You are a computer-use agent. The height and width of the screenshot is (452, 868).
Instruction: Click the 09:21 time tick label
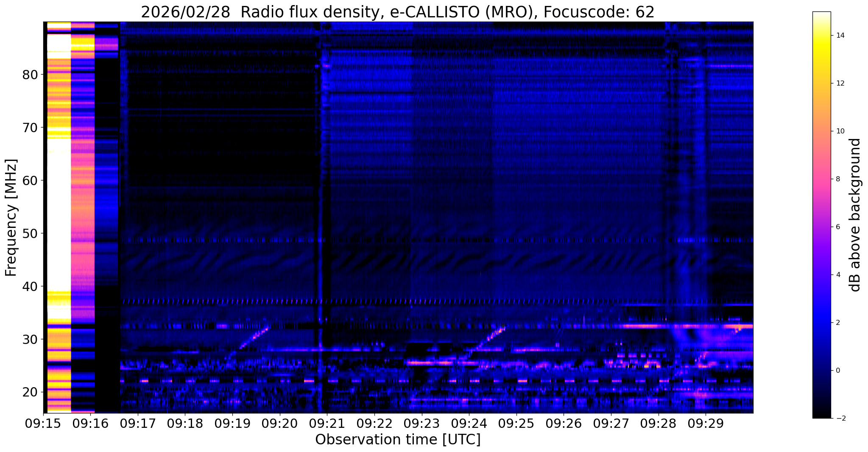coord(327,424)
